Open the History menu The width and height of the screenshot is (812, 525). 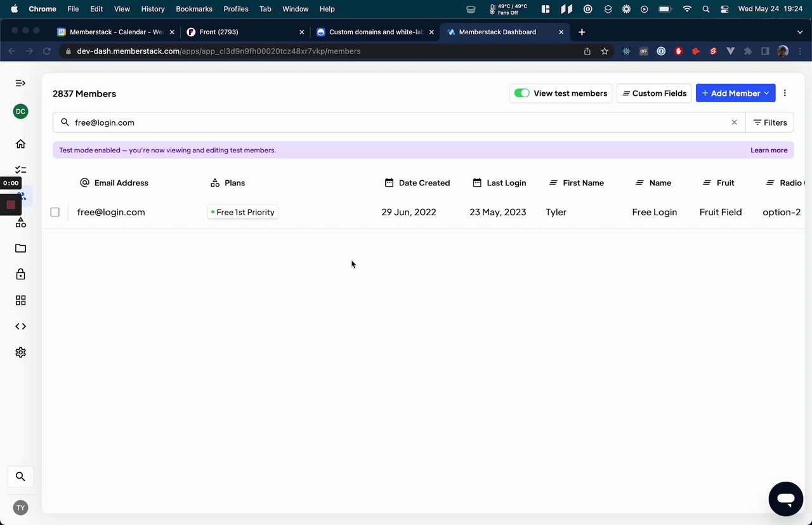(153, 9)
